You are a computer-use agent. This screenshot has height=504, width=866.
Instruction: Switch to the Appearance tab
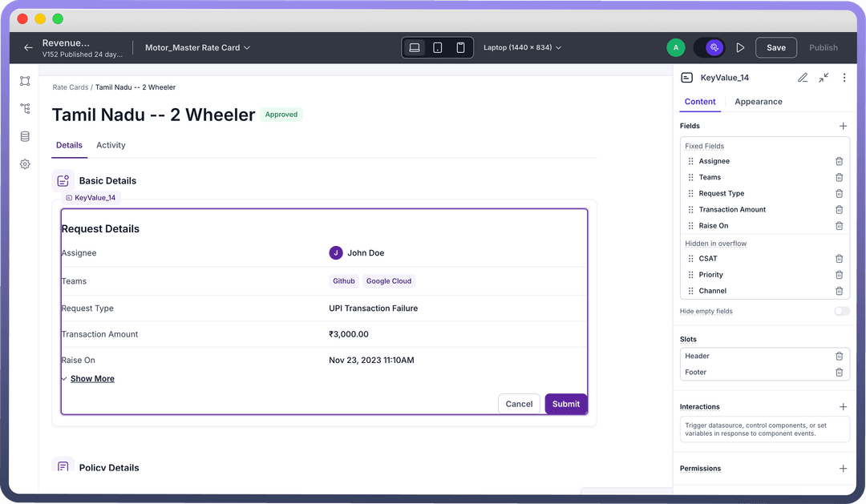[x=758, y=102]
